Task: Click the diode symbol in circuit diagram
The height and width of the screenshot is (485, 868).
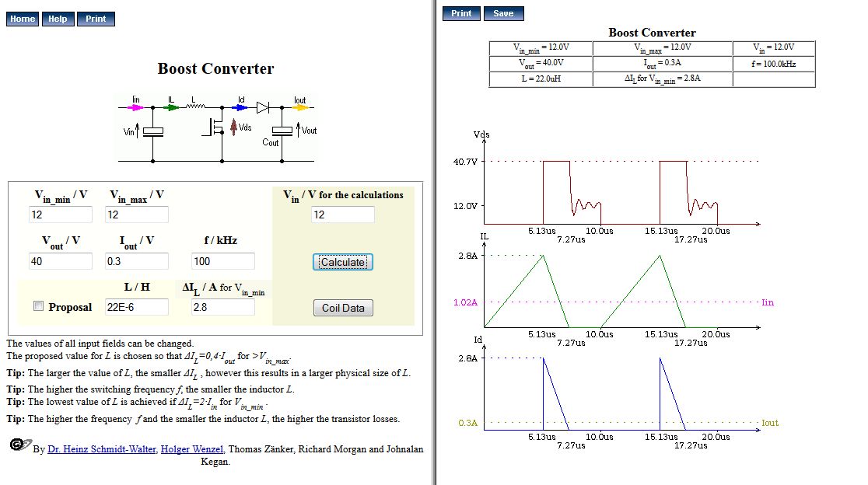Action: pyautogui.click(x=263, y=107)
